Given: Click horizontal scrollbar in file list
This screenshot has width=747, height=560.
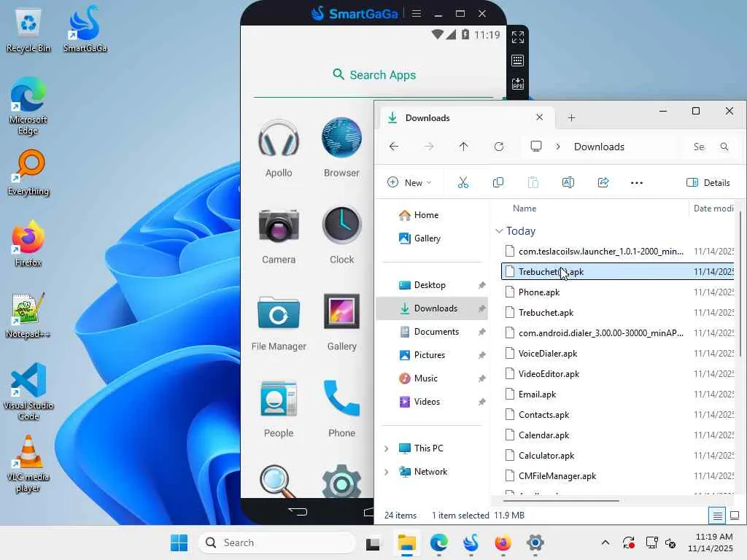Looking at the screenshot, I should pyautogui.click(x=561, y=500).
